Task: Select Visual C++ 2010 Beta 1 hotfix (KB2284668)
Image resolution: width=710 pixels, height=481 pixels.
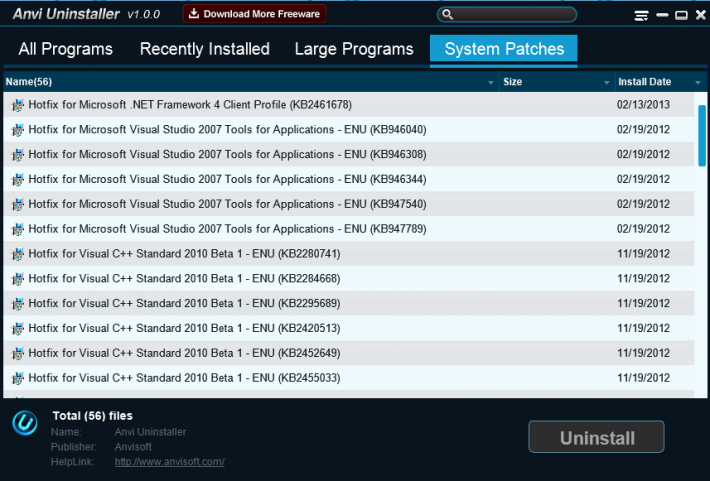Action: click(x=349, y=279)
